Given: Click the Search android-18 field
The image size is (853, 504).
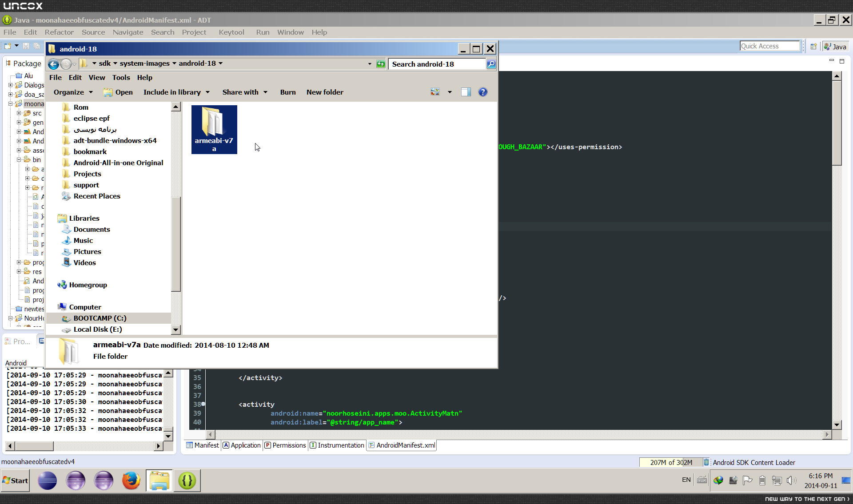Looking at the screenshot, I should (437, 64).
